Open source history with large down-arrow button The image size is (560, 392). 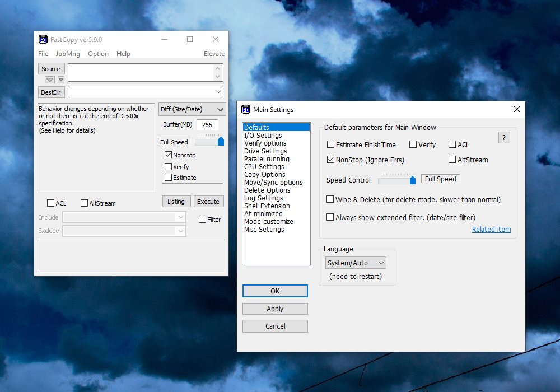[50, 80]
